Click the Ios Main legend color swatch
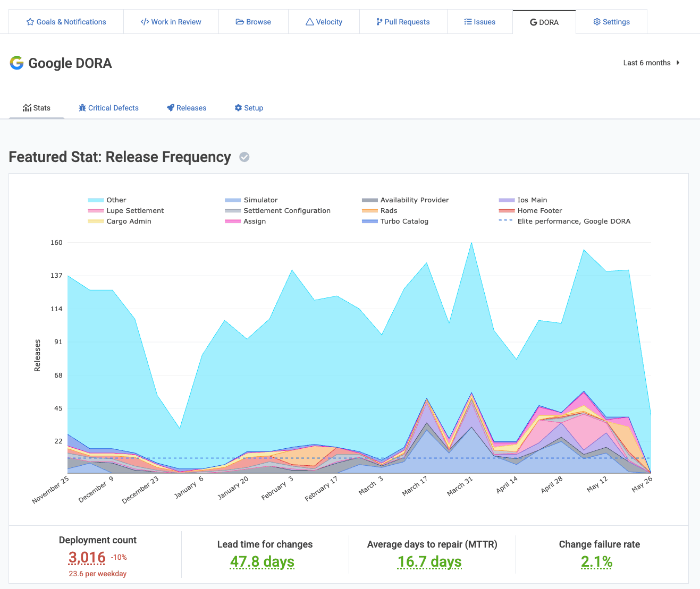The height and width of the screenshot is (589, 700). coord(507,200)
